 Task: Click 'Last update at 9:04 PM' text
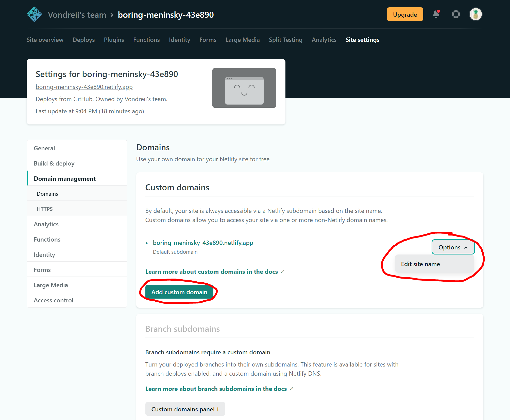90,111
